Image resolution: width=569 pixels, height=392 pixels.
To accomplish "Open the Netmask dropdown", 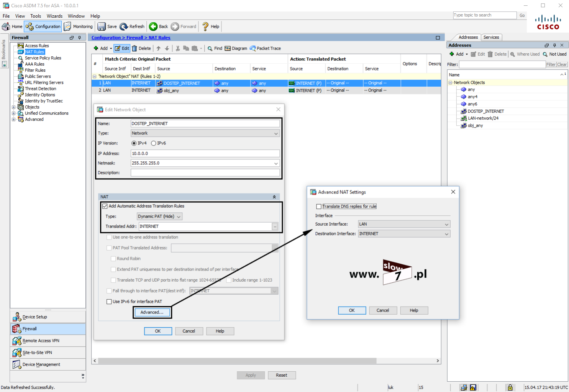I will [276, 163].
